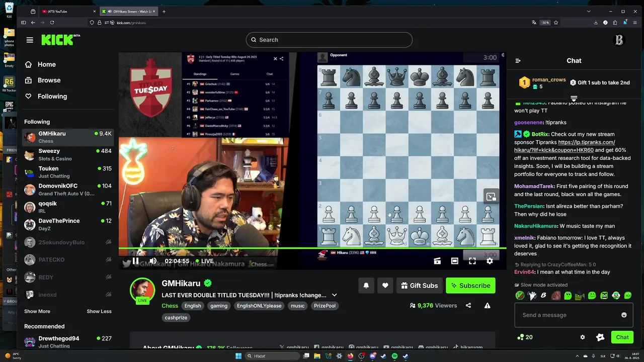The image size is (644, 362).
Task: Select the English tag
Action: 193,306
